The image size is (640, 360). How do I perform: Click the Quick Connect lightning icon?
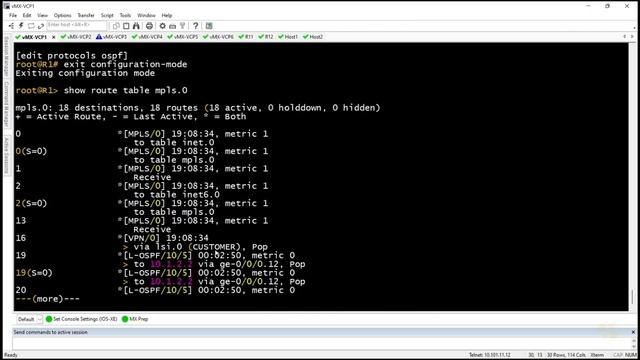click(21, 26)
